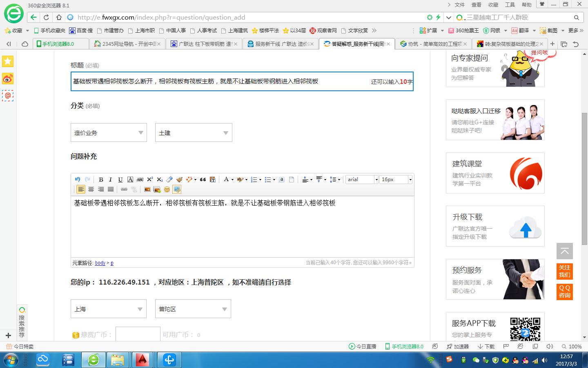Open the AutoCAD icon in the taskbar
The image size is (588, 368).
pos(143,360)
